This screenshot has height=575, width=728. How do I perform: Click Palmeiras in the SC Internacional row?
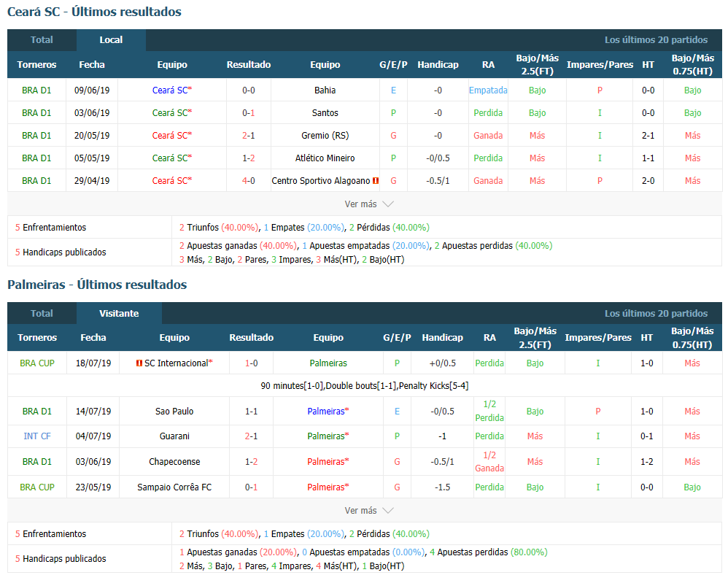pos(328,363)
